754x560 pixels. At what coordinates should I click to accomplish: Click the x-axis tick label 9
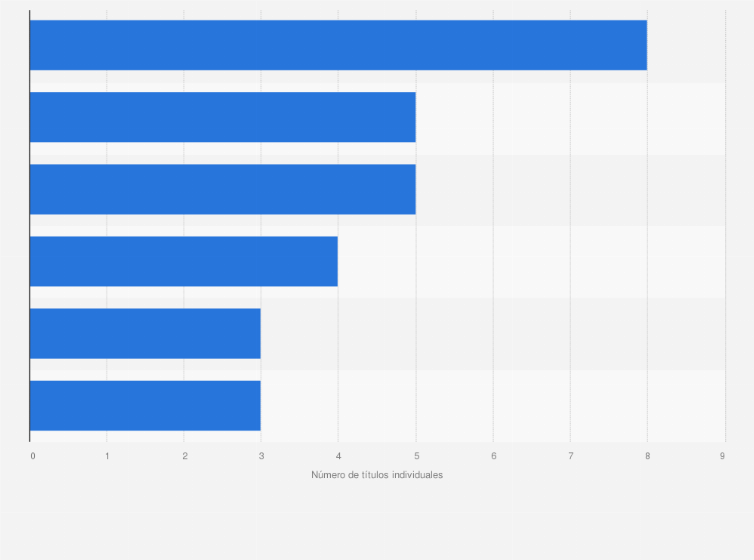(723, 456)
